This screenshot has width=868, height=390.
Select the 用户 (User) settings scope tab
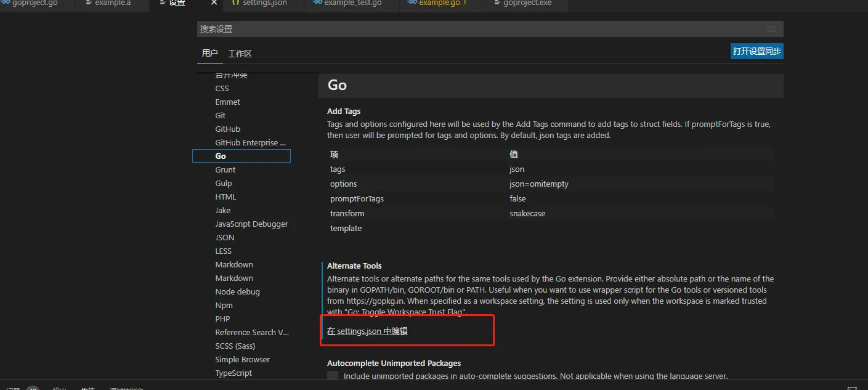pyautogui.click(x=210, y=54)
